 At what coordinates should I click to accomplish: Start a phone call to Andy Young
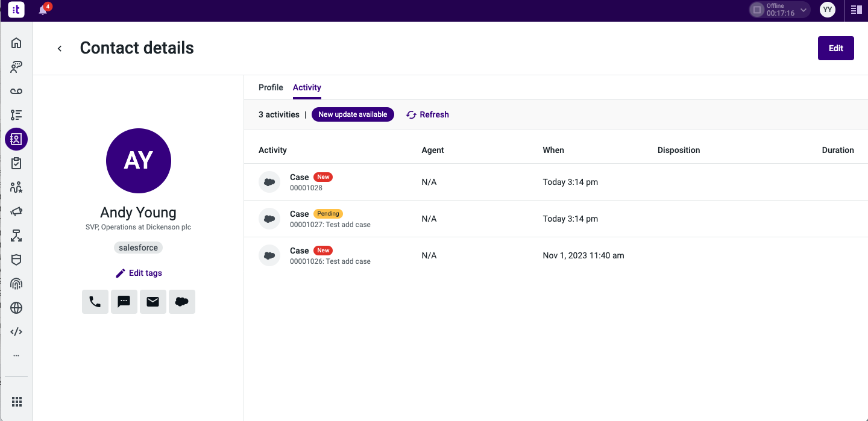pos(95,302)
